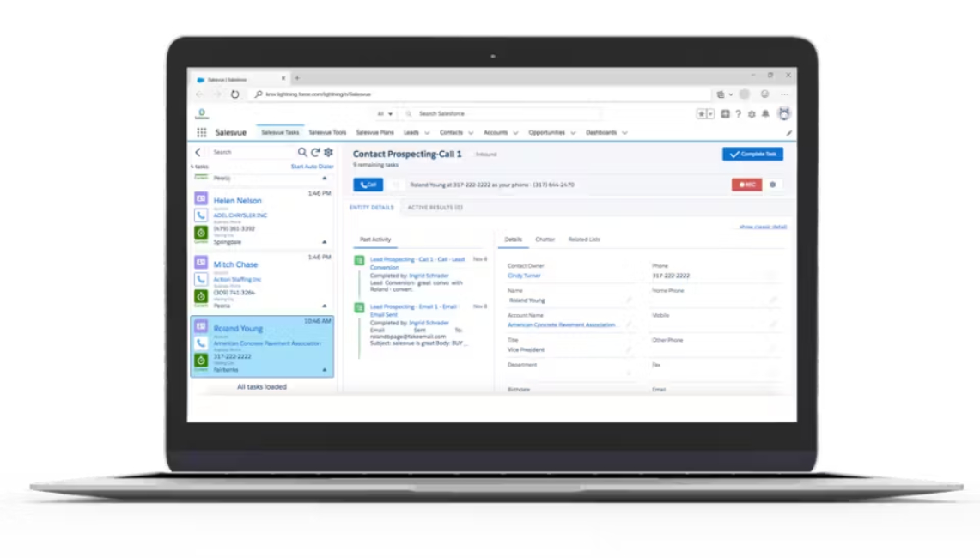Expand the Opportunities menu chevron
The image size is (980, 558).
(573, 133)
